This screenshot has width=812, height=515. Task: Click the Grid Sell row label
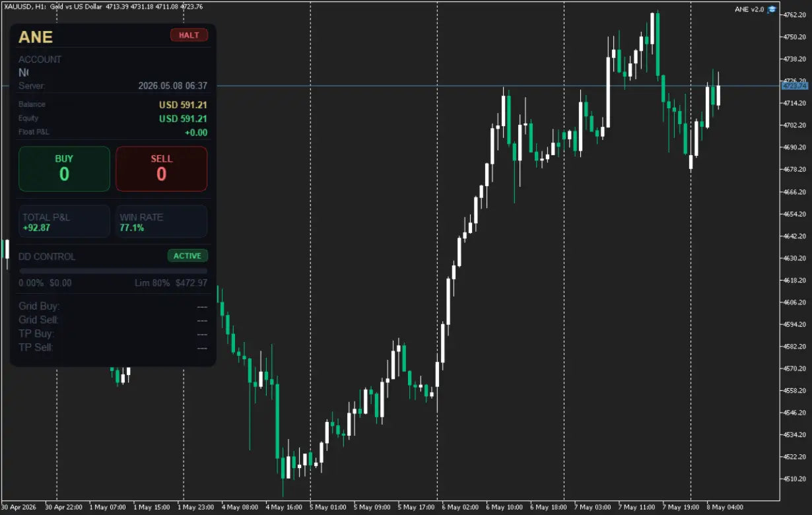point(38,320)
